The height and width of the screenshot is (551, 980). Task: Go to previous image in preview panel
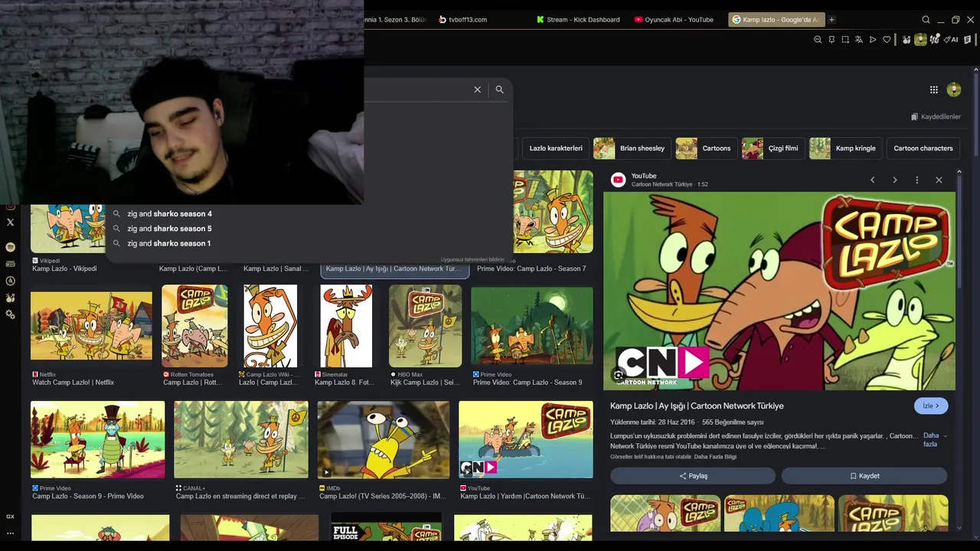pos(872,180)
